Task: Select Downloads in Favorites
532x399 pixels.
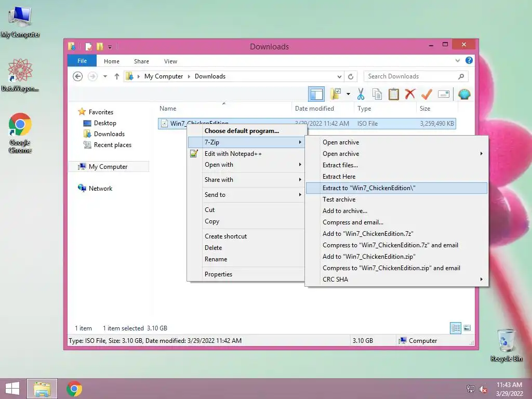Action: [x=109, y=134]
